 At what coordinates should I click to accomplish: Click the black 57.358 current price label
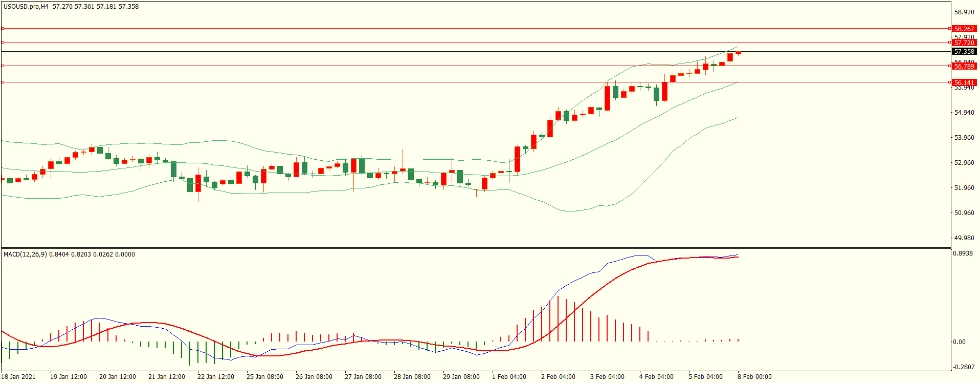click(x=964, y=52)
